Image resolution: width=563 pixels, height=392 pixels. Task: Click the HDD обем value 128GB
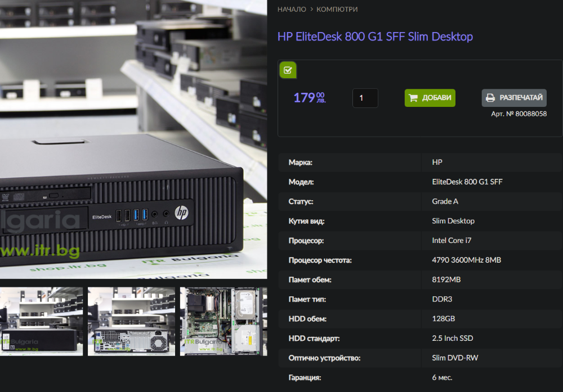click(444, 318)
